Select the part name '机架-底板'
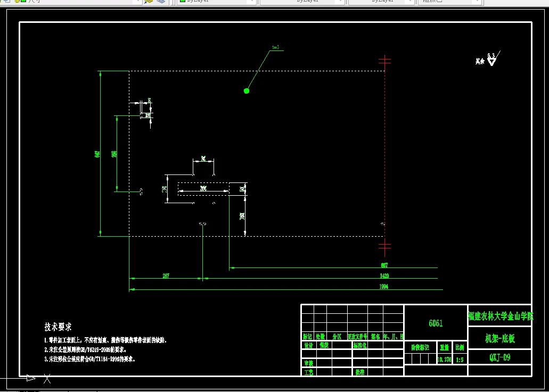 pyautogui.click(x=500, y=338)
